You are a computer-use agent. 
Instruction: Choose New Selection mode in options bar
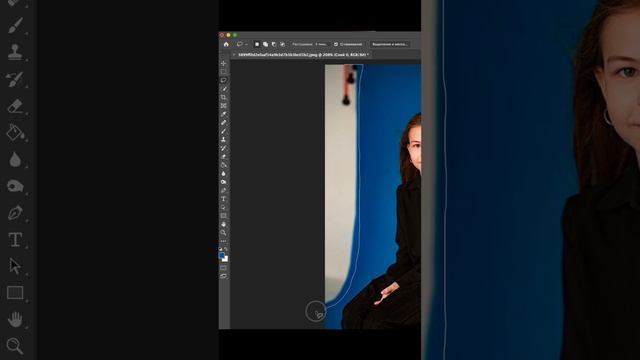257,44
